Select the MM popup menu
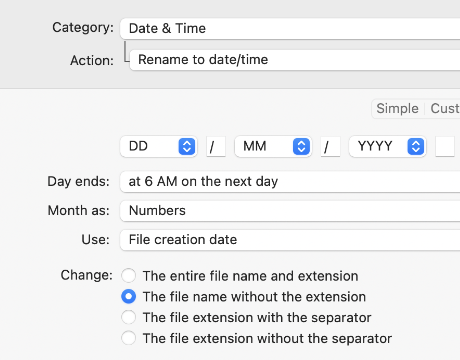 pos(273,146)
